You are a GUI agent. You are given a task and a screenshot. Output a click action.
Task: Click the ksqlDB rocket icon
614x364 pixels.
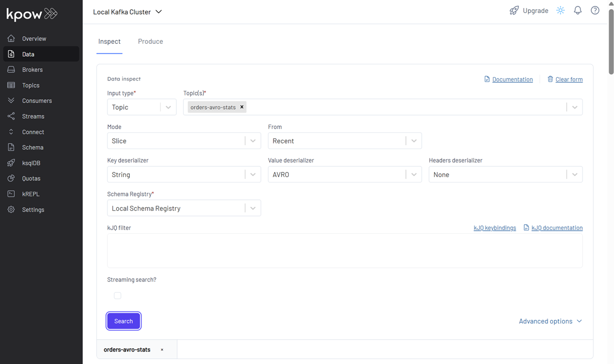11,163
